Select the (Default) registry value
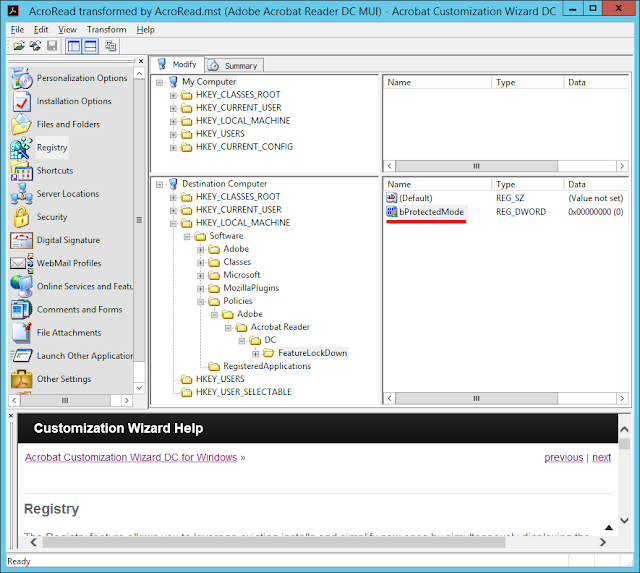Viewport: 640px width, 573px height. tap(416, 198)
